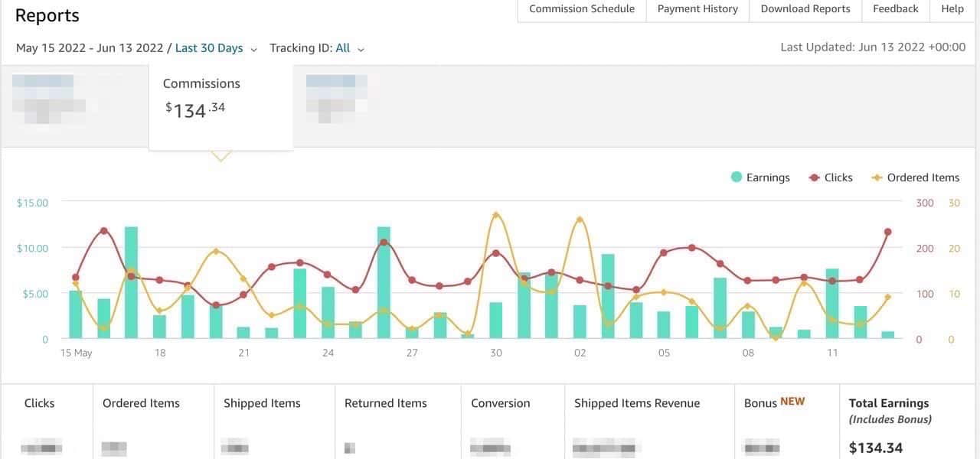
Task: Open the Payment History tab
Action: (x=697, y=9)
